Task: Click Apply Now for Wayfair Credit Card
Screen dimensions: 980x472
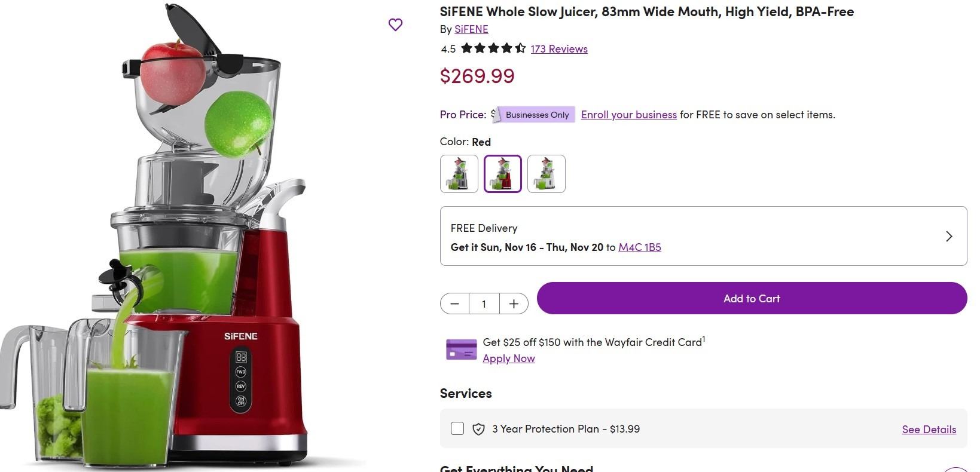Action: coord(509,358)
